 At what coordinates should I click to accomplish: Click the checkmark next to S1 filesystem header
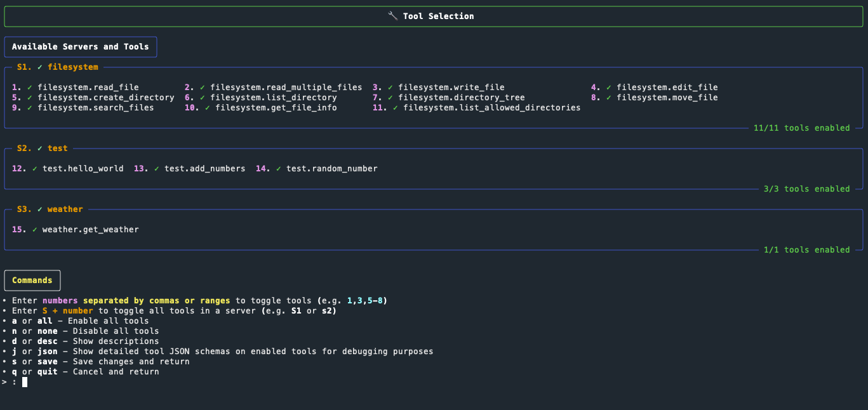[40, 67]
